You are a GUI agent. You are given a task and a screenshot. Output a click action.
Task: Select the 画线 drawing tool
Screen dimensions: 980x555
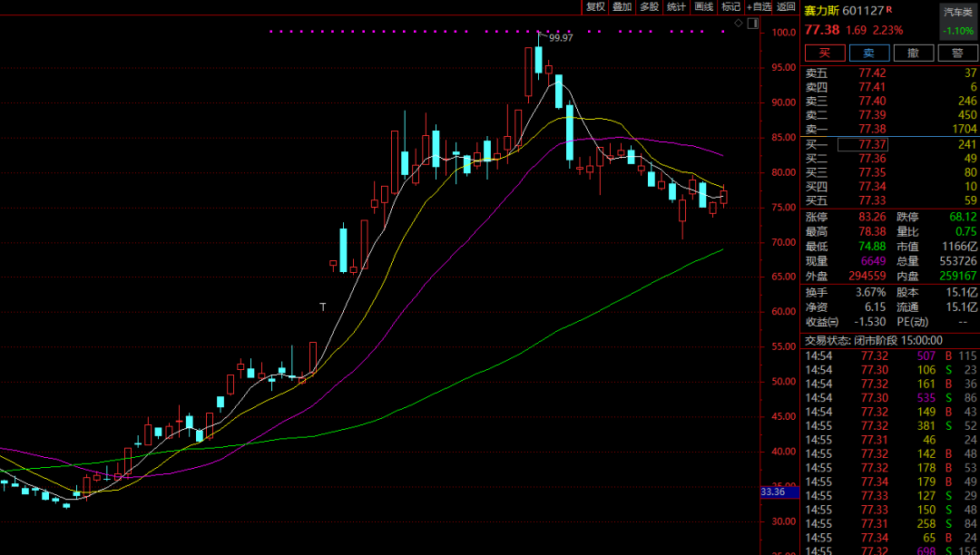point(704,7)
